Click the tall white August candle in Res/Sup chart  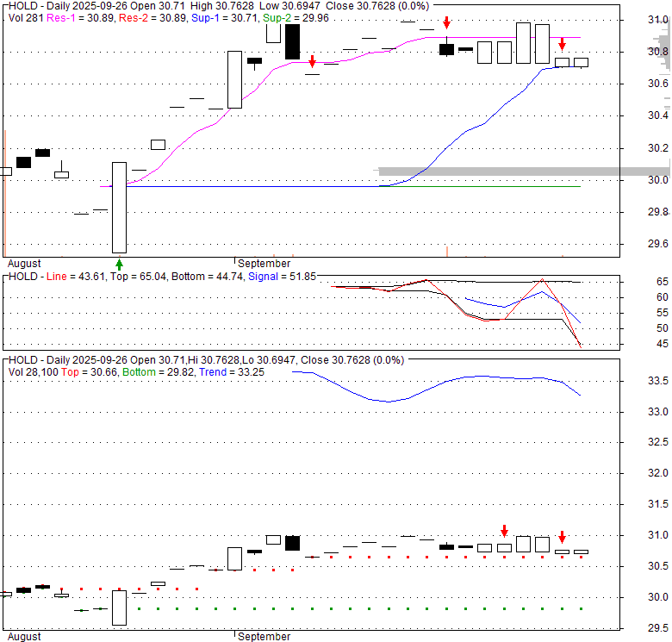pos(120,208)
